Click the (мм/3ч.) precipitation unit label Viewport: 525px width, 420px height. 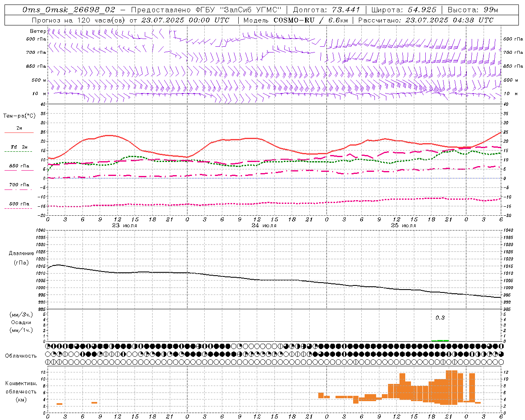pos(21,315)
